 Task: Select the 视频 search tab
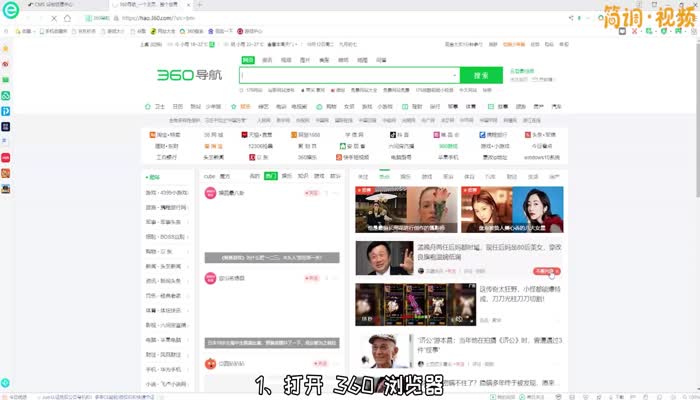point(286,60)
